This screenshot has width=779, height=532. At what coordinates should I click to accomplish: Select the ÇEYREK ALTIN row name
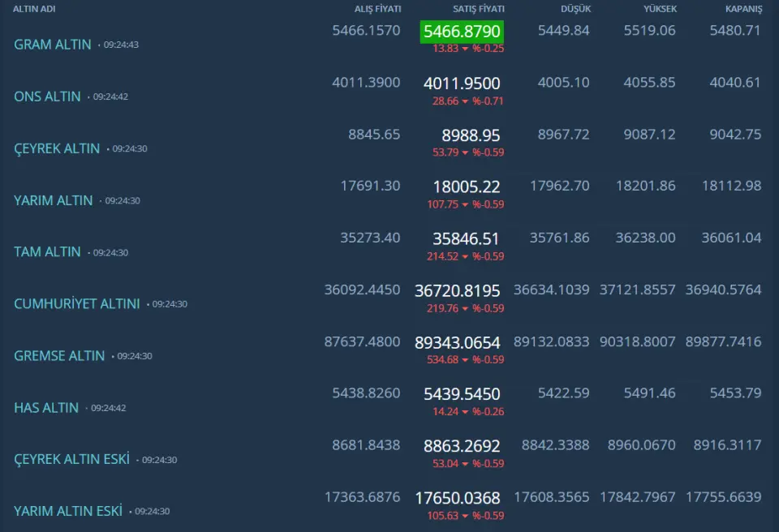[57, 148]
